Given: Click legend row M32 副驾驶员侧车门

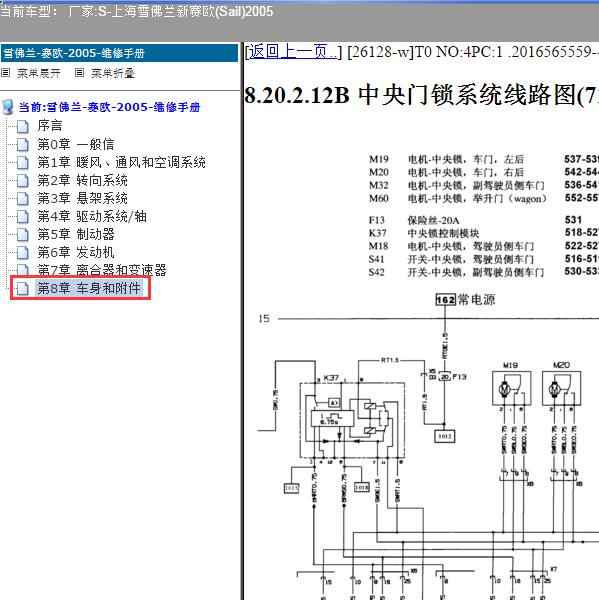Looking at the screenshot, I should pos(483,185).
